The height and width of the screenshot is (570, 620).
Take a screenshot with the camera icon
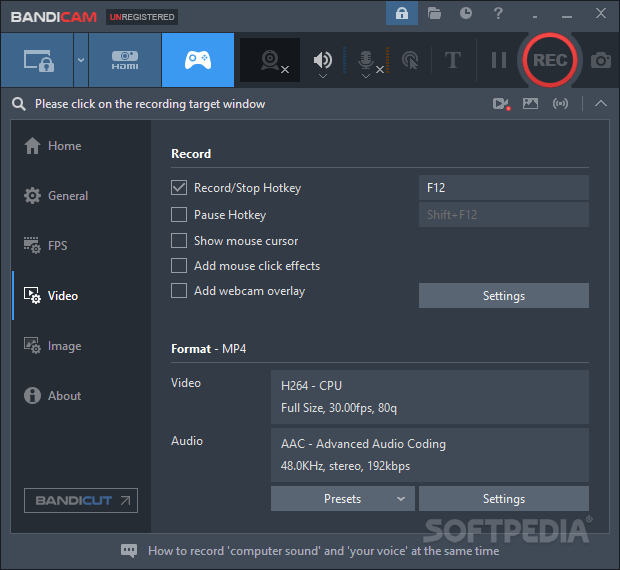(x=601, y=60)
